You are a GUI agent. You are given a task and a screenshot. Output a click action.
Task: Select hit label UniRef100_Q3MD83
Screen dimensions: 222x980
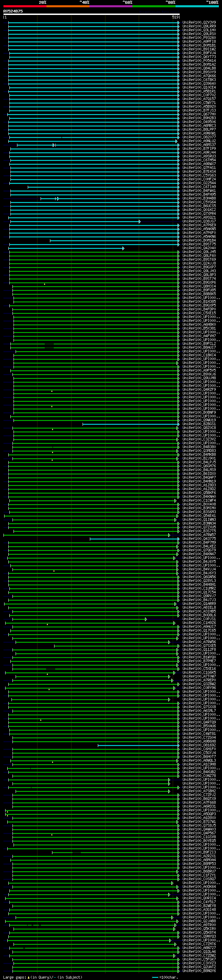click(x=199, y=451)
